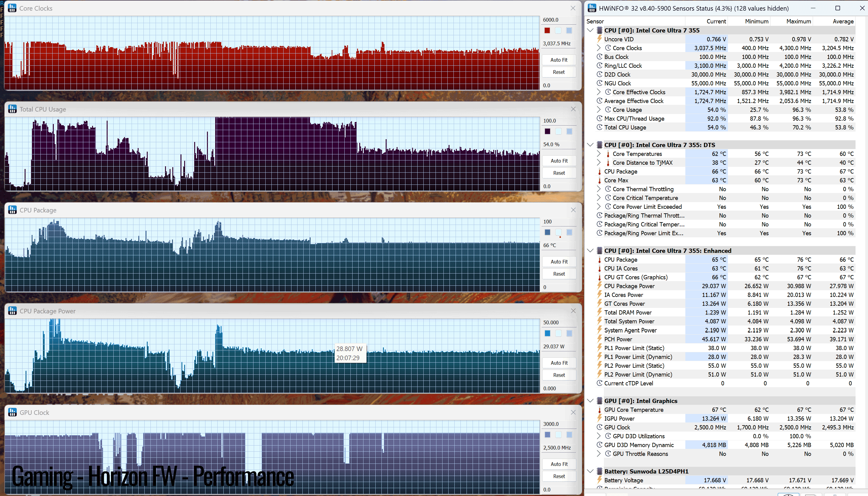This screenshot has height=496, width=868.
Task: Click the Maximum column header
Action: click(798, 22)
